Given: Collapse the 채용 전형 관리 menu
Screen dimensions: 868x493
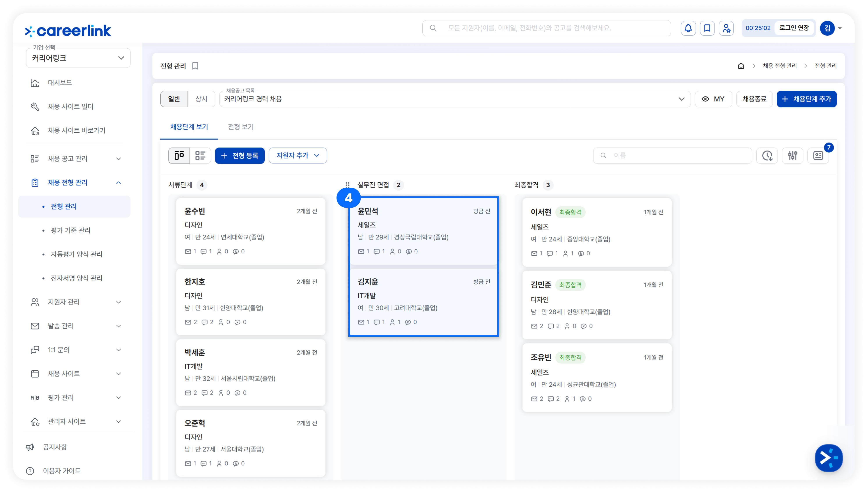Looking at the screenshot, I should point(119,183).
